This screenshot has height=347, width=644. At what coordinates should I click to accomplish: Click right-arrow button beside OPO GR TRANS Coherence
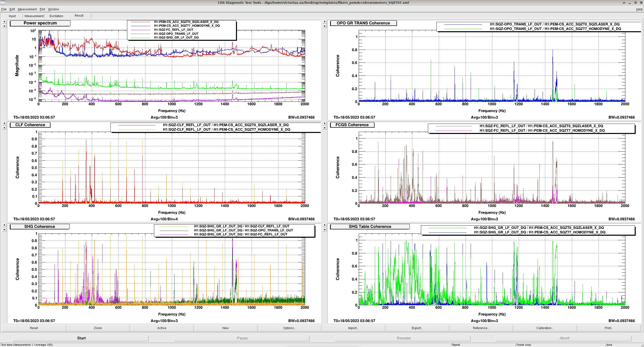coord(325,22)
